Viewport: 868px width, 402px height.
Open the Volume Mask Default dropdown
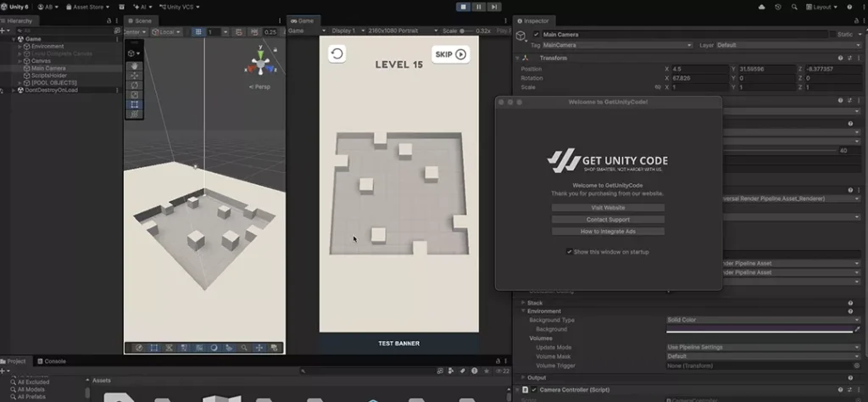(x=764, y=356)
